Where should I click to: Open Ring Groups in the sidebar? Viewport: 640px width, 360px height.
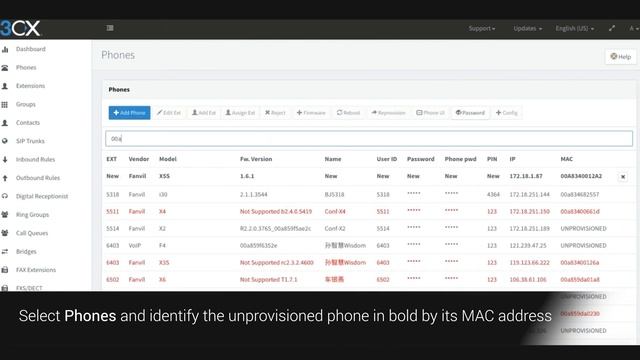point(32,214)
